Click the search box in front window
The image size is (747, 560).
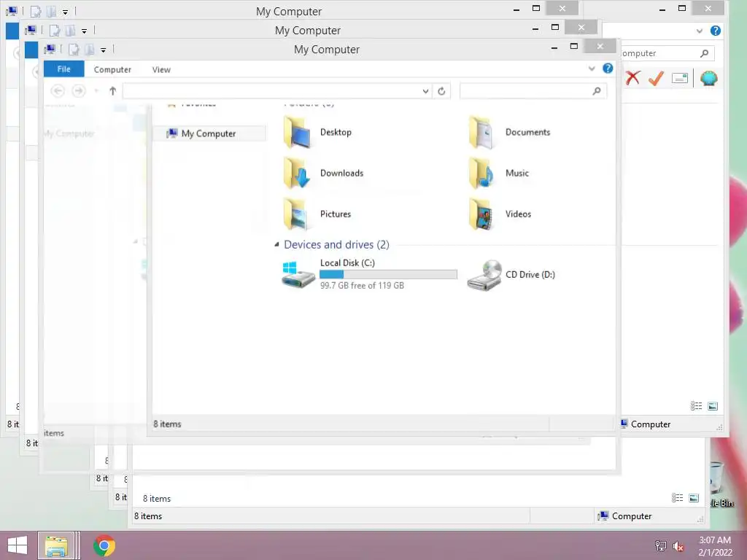(x=533, y=91)
